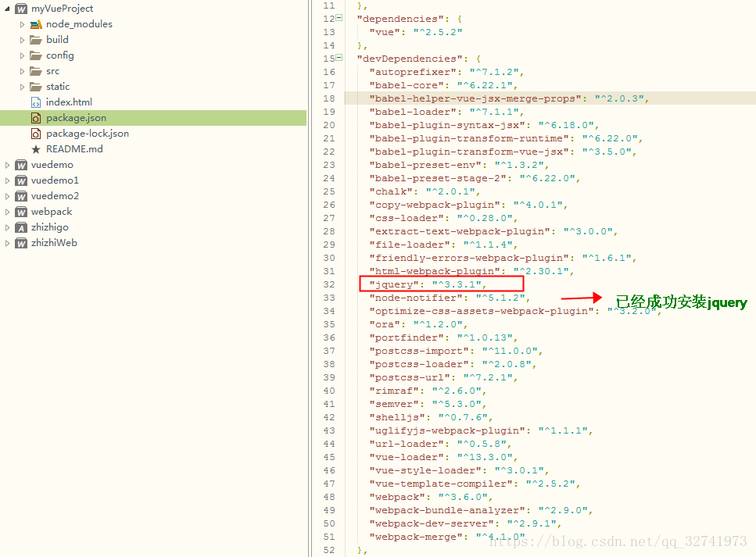Expand the config folder arrow
The image size is (756, 557).
(22, 55)
